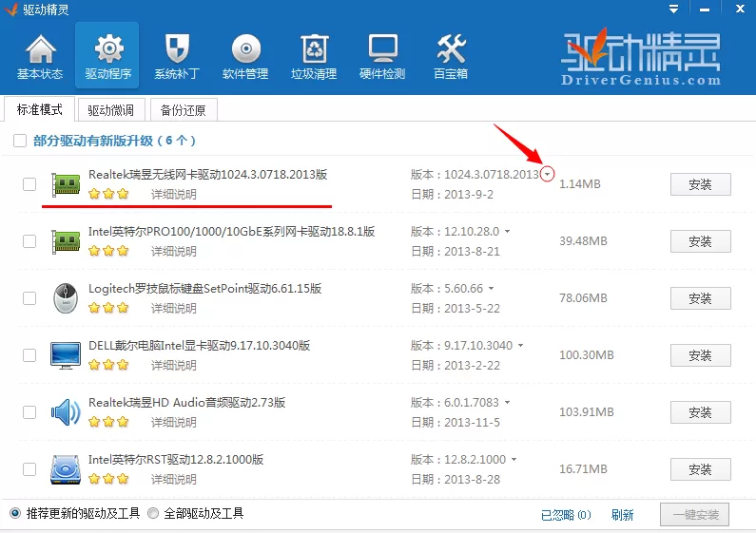Click the Realtek wireless network card icon
Viewport: 756px width, 533px height.
[x=66, y=183]
